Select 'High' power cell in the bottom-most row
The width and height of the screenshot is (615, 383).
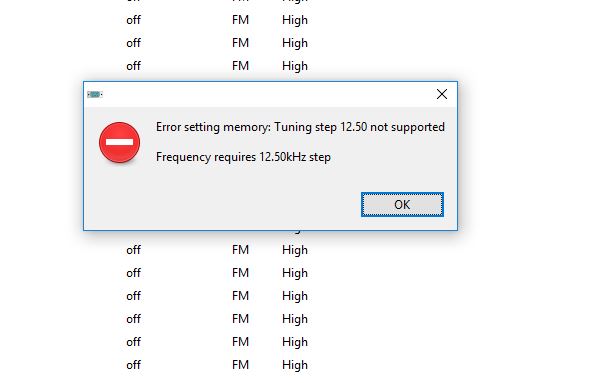[x=295, y=365]
